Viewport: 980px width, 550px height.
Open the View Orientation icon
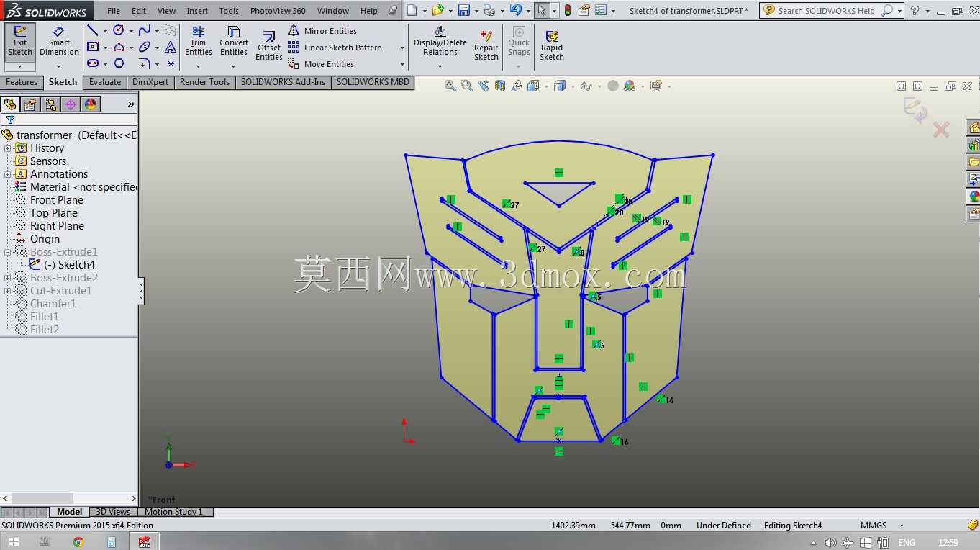tap(533, 86)
